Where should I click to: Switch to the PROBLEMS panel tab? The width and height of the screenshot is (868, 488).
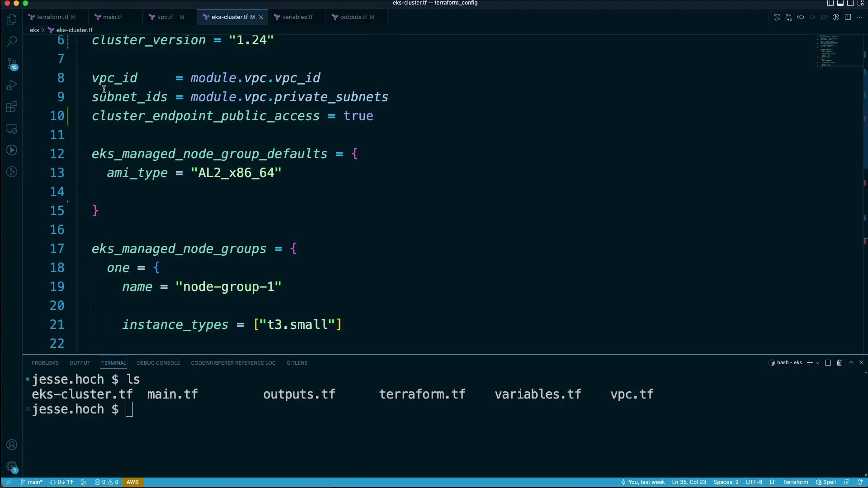click(x=45, y=363)
